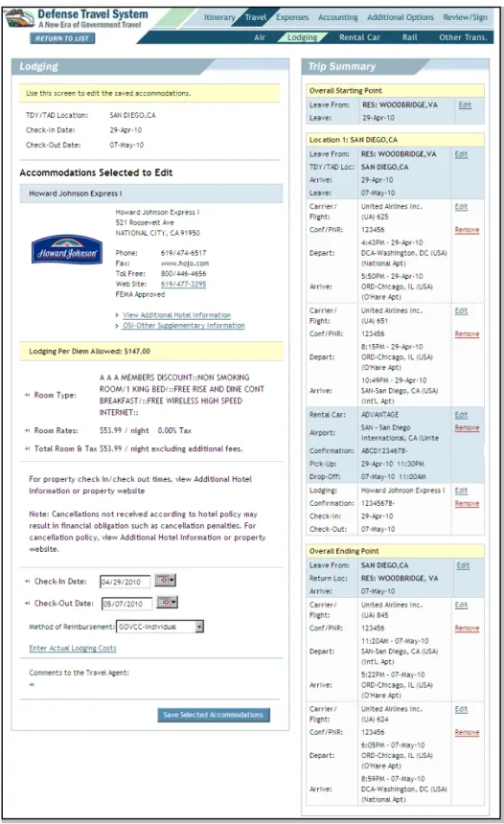Screen dimensions: 504x824
Task: Open View Additional Hotel Information link
Action: [176, 315]
